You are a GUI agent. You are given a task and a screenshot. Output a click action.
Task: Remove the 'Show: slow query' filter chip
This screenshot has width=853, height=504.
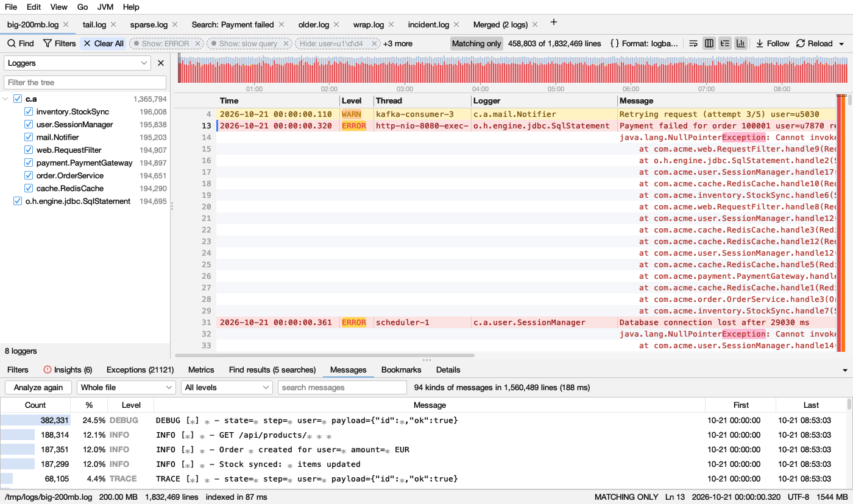coord(286,44)
